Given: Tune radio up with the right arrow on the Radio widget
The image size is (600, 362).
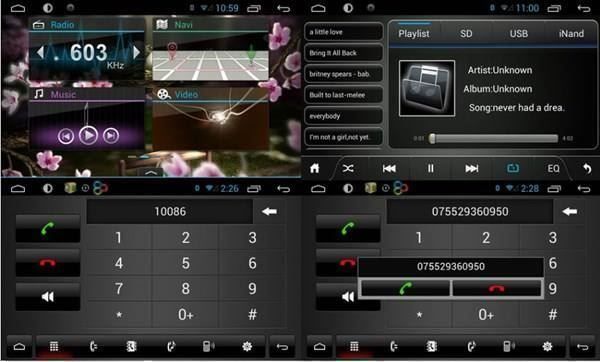Looking at the screenshot, I should tap(137, 52).
